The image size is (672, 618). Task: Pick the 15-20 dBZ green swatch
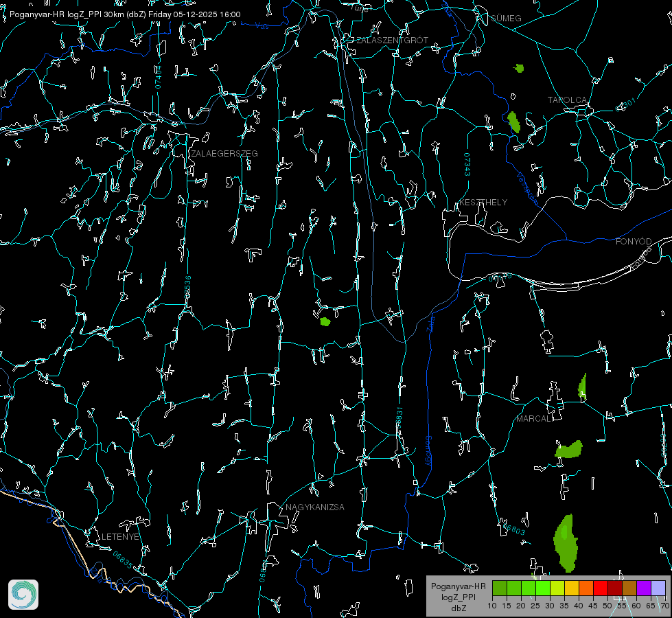point(514,588)
